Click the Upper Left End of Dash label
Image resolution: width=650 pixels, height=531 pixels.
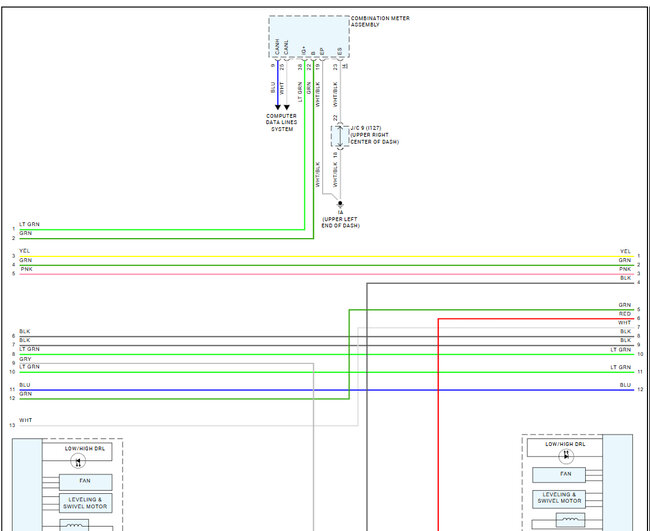click(x=340, y=223)
